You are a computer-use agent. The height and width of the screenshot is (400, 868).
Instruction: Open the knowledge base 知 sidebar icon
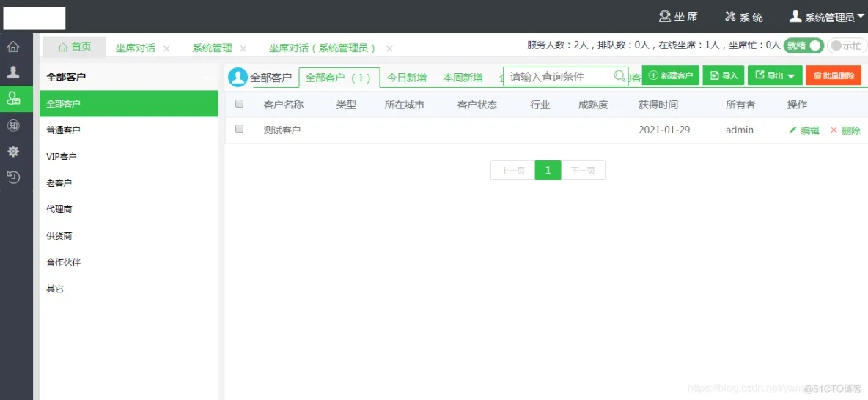(x=13, y=125)
